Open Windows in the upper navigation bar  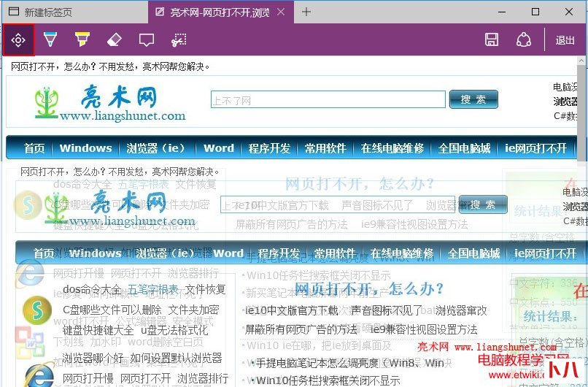[x=86, y=148]
